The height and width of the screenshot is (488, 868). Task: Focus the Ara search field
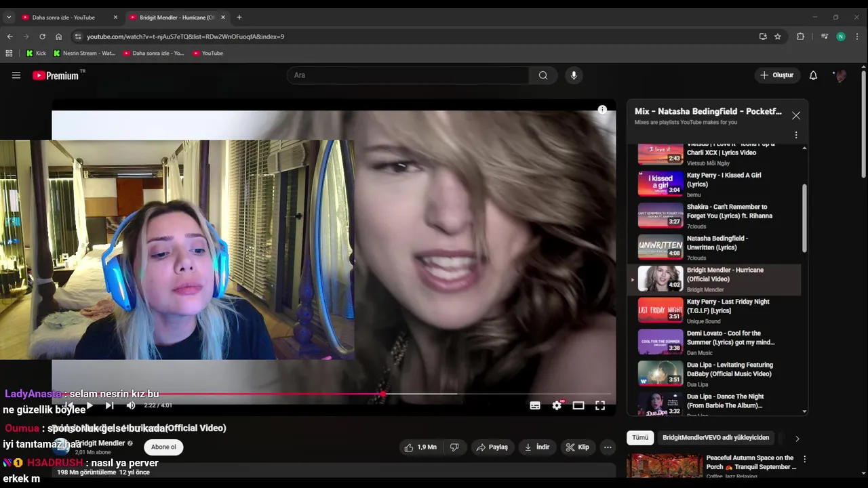pos(408,75)
